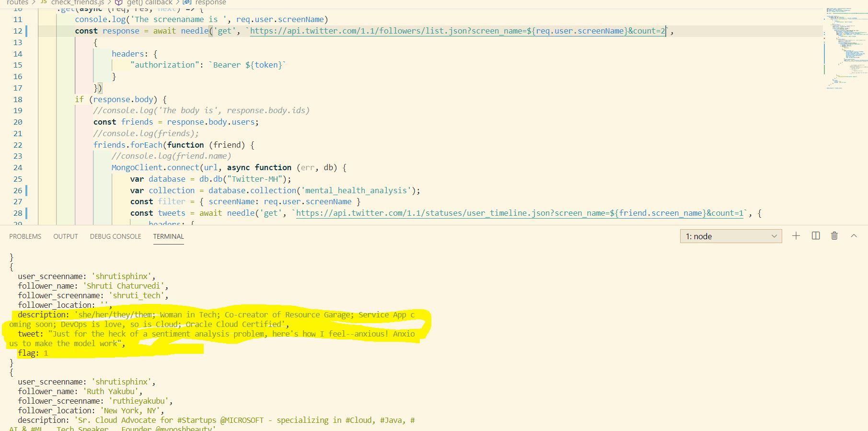The width and height of the screenshot is (868, 431).
Task: Click terminal text 'ruthieyakubu'
Action: click(x=139, y=401)
